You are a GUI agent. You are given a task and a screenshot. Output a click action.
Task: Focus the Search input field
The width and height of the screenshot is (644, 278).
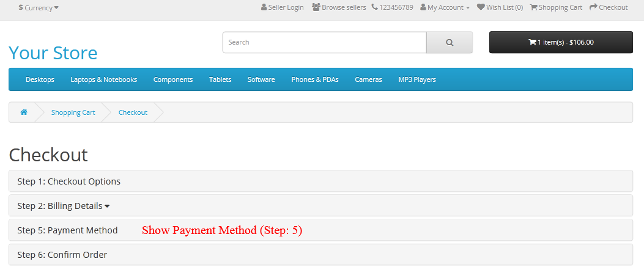(x=325, y=42)
